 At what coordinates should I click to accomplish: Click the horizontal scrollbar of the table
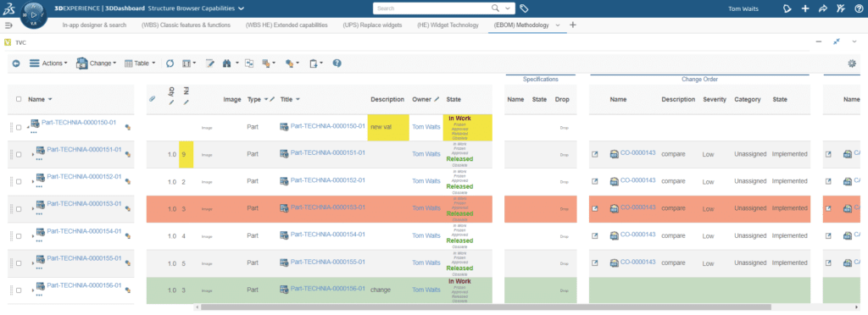pyautogui.click(x=486, y=307)
